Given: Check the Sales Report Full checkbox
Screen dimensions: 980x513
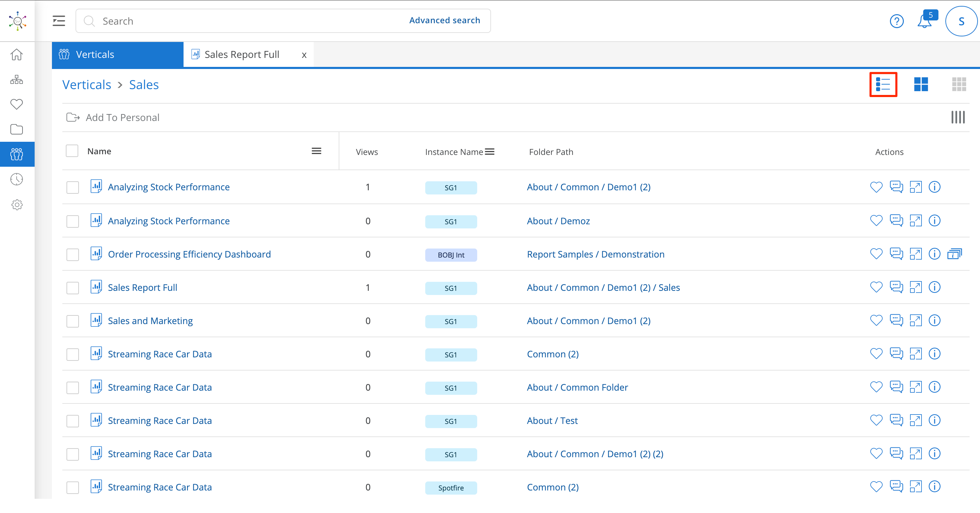Looking at the screenshot, I should coord(72,288).
